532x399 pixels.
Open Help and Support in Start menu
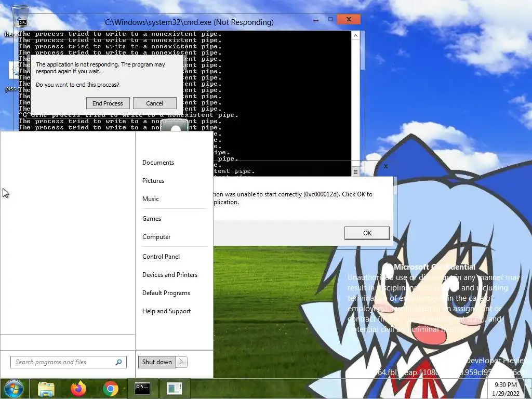pyautogui.click(x=167, y=311)
